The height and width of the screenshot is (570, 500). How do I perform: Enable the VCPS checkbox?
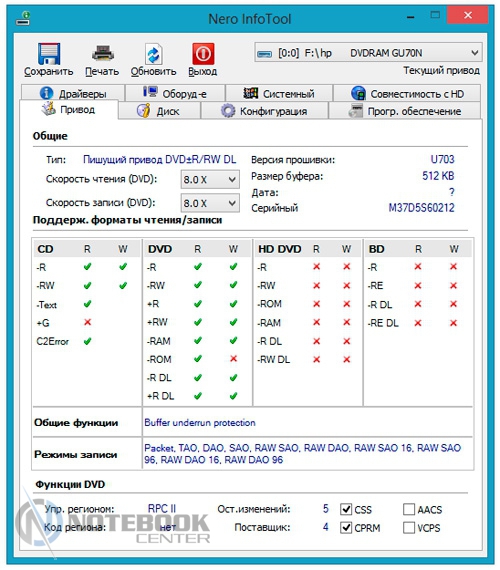point(409,527)
